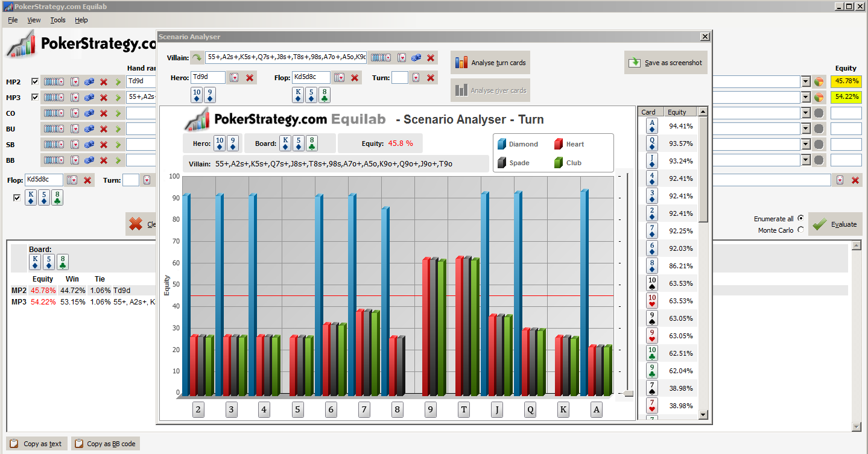868x454 pixels.
Task: Click the random dice icon for SB
Action: tap(89, 144)
